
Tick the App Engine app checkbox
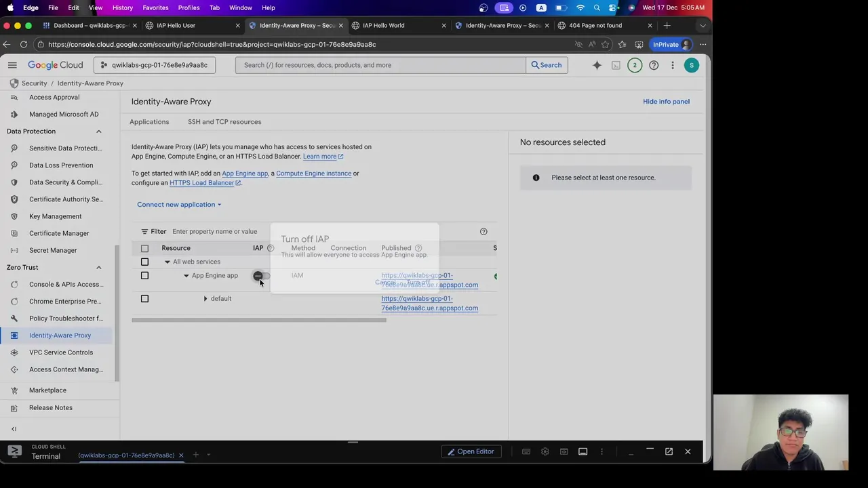(x=144, y=275)
